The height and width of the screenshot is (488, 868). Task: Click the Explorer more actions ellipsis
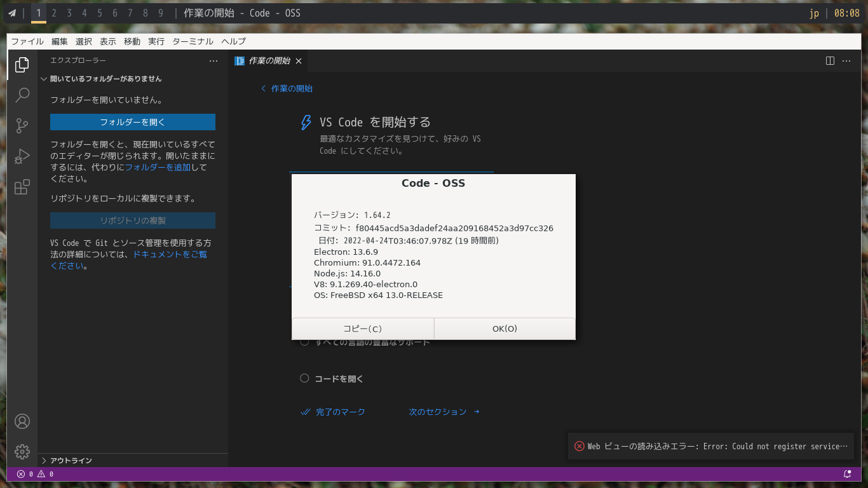(214, 60)
